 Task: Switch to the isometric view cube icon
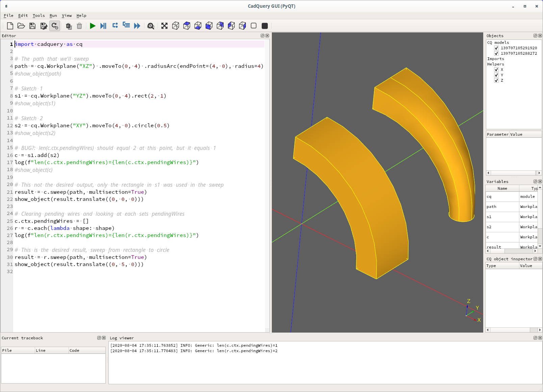click(x=176, y=26)
